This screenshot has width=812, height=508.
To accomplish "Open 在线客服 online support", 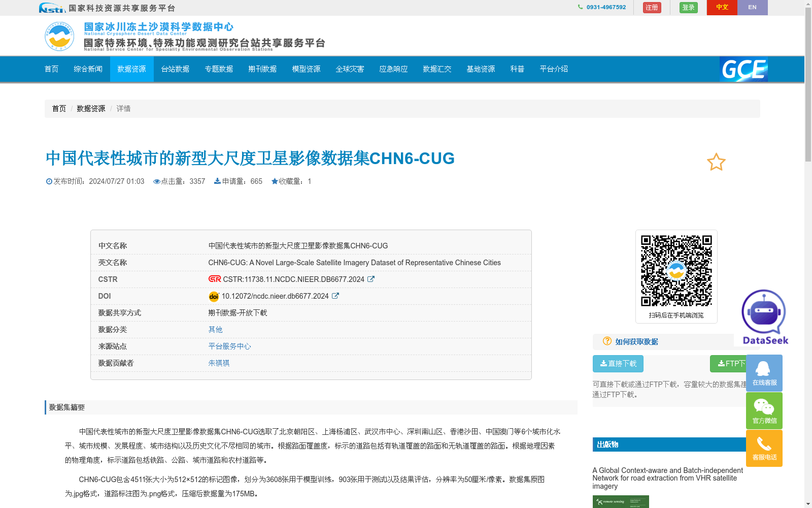I will (x=764, y=373).
